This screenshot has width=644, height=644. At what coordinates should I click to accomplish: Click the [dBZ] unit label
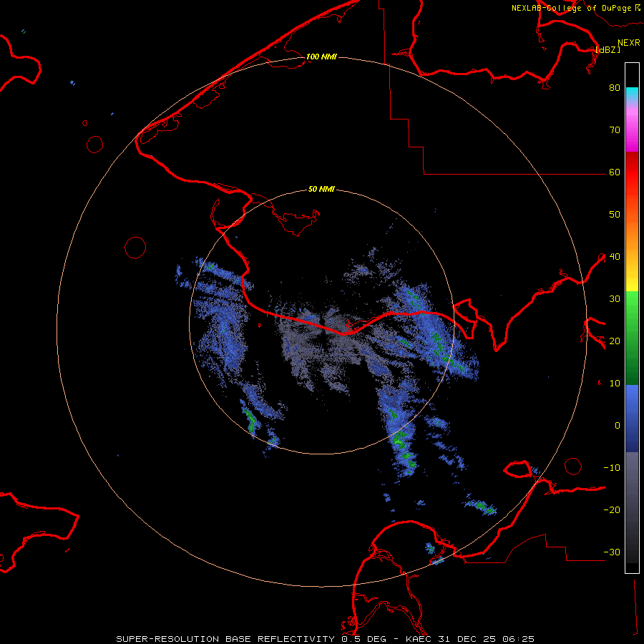(x=608, y=49)
